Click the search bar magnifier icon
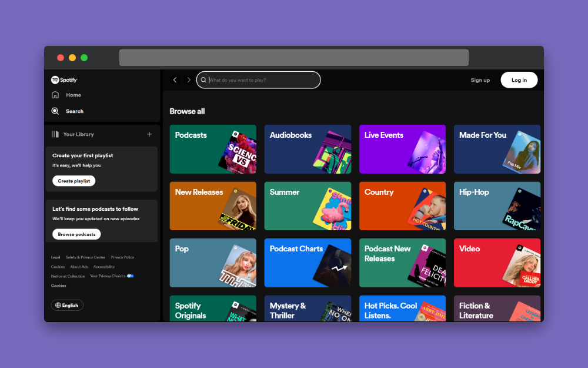The height and width of the screenshot is (368, 588). (x=203, y=80)
